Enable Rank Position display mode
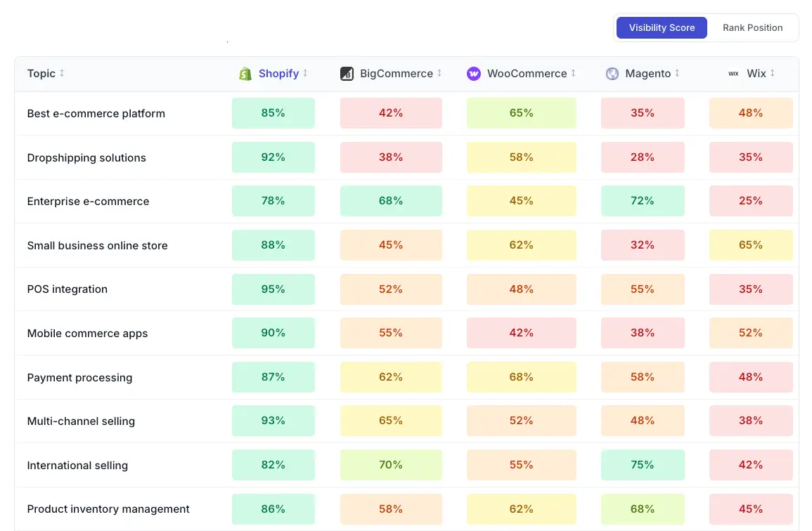Image resolution: width=812 pixels, height=531 pixels. pos(752,27)
